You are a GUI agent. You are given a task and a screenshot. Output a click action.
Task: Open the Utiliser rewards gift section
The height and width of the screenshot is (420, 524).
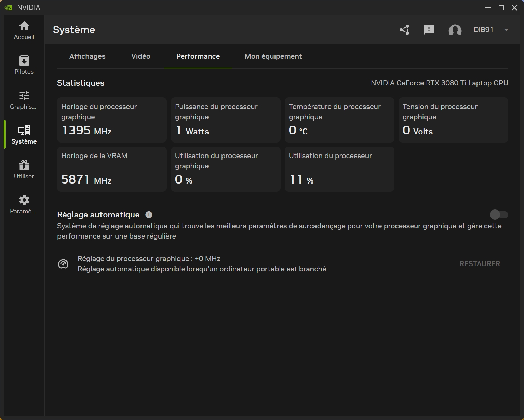point(24,170)
